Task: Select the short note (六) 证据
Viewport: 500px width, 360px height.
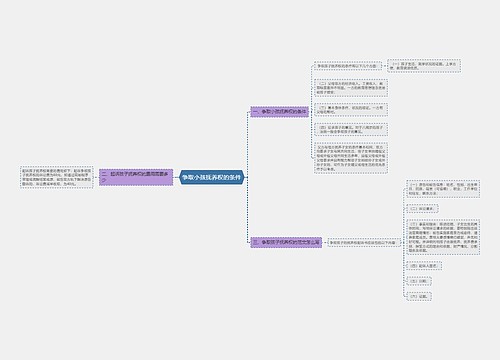Action: pos(419,296)
